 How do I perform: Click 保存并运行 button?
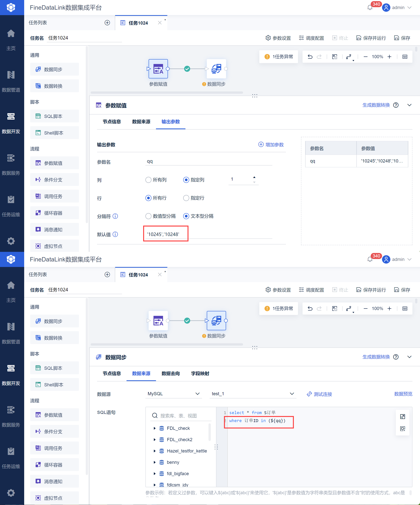pos(371,38)
